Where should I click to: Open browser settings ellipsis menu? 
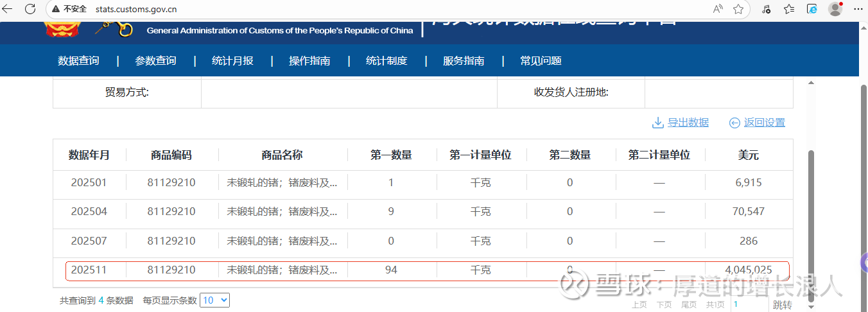[x=858, y=9]
